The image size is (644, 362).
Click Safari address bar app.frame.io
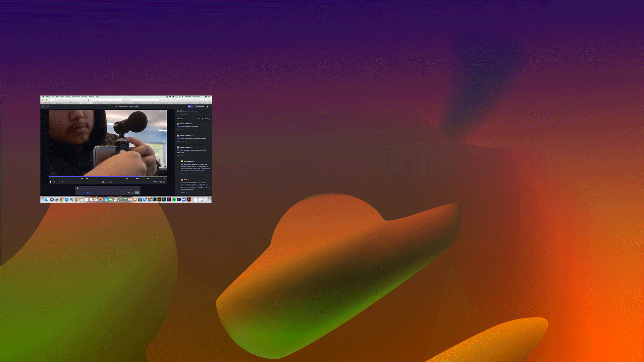click(x=126, y=100)
